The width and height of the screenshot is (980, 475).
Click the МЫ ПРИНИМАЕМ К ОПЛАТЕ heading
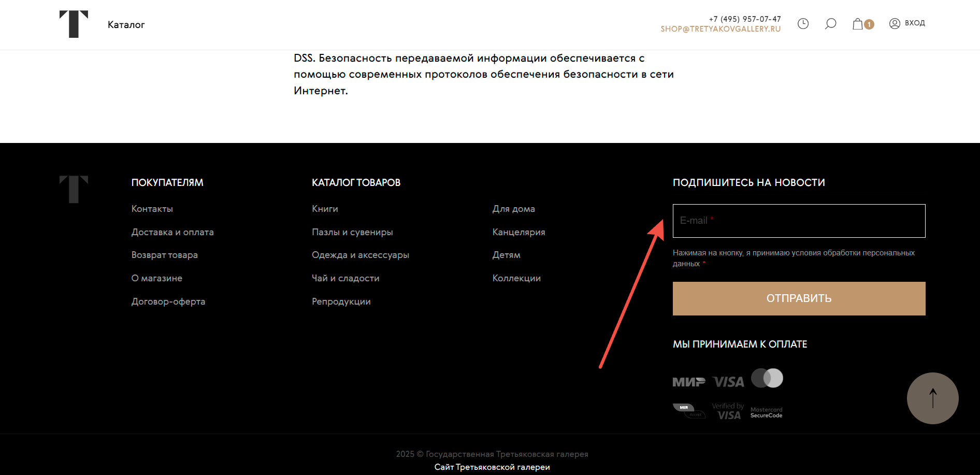pos(740,344)
